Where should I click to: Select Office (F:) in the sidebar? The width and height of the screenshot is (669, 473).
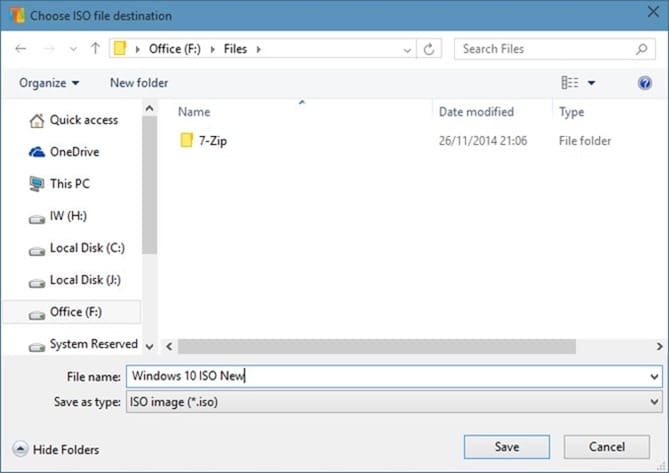(76, 312)
